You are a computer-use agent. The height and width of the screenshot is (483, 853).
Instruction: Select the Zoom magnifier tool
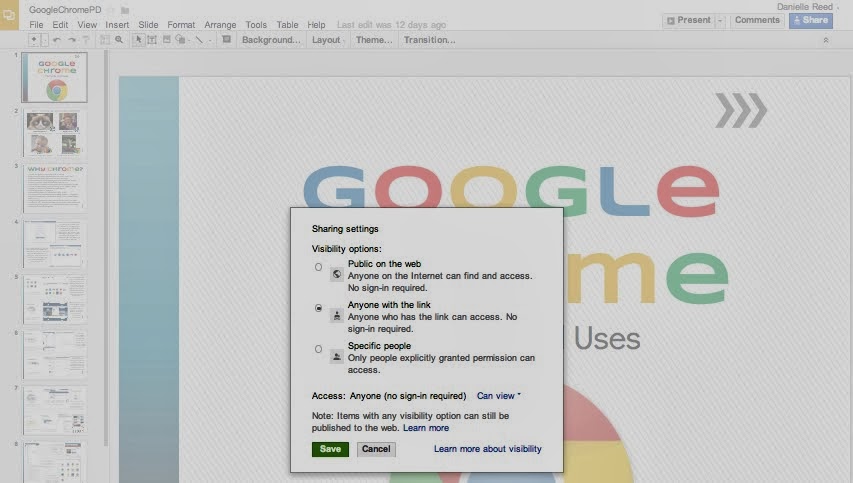point(119,40)
